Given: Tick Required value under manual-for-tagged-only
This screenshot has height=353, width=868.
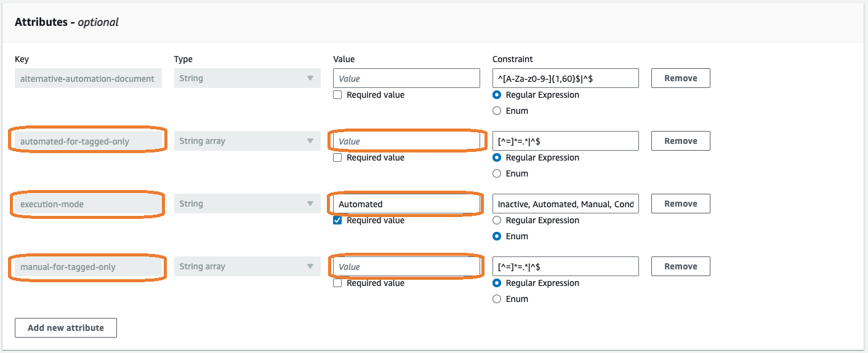Looking at the screenshot, I should [x=337, y=284].
